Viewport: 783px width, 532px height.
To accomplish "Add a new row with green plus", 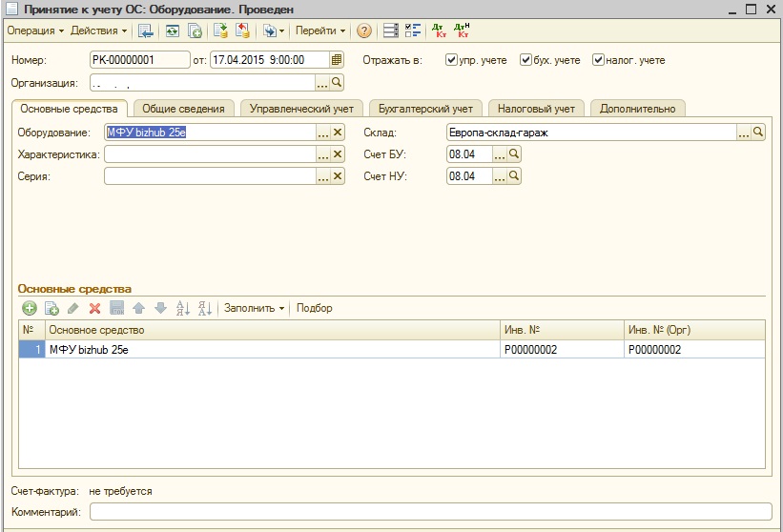I will click(30, 308).
